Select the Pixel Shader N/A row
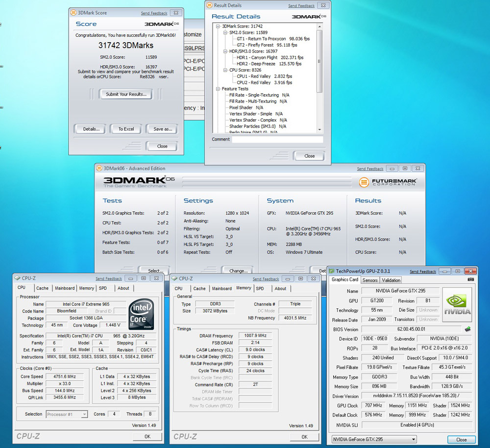Image resolution: width=490 pixels, height=448 pixels. click(246, 107)
